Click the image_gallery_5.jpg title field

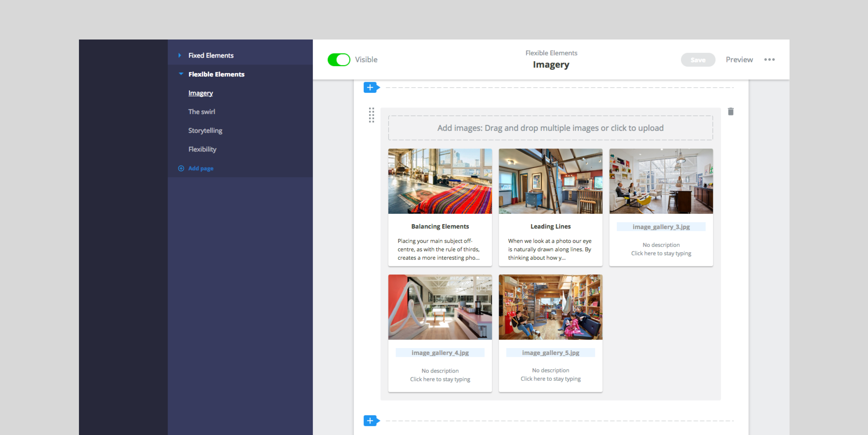550,352
